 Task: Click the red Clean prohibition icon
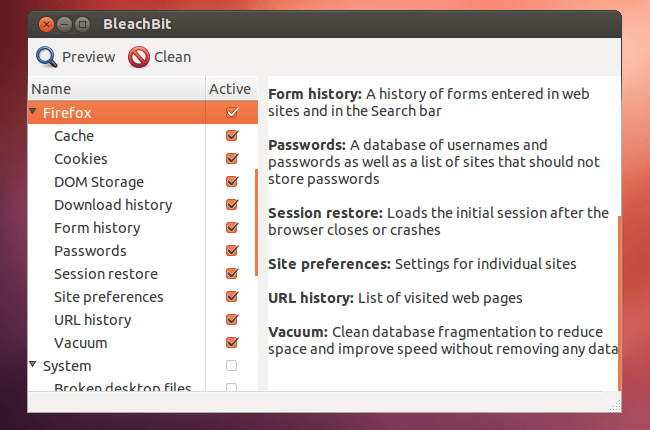pyautogui.click(x=139, y=57)
